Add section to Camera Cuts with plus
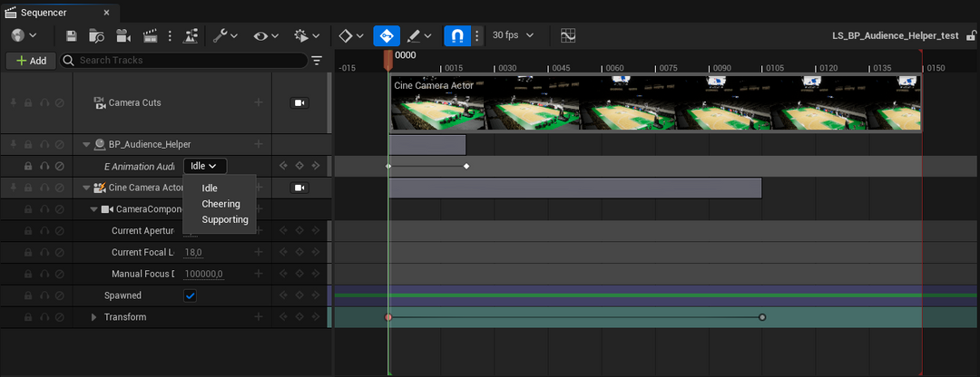The width and height of the screenshot is (980, 377). tap(258, 102)
